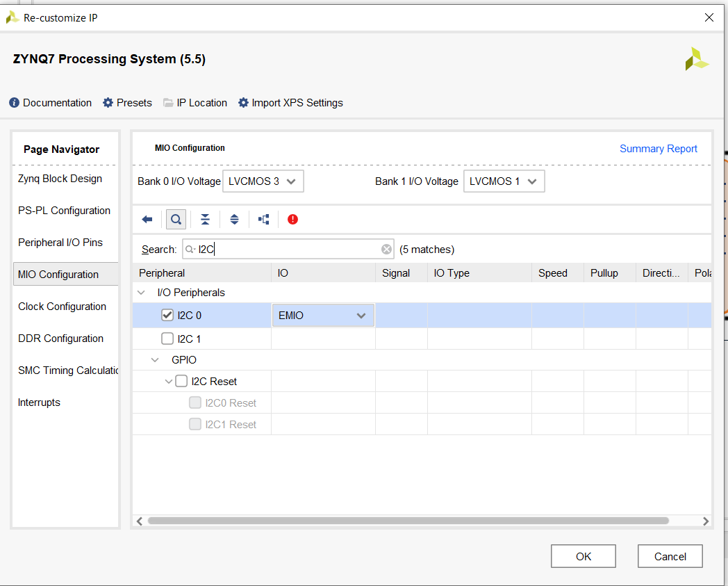
Task: Open the SMC Timing Calculation page
Action: [x=68, y=371]
